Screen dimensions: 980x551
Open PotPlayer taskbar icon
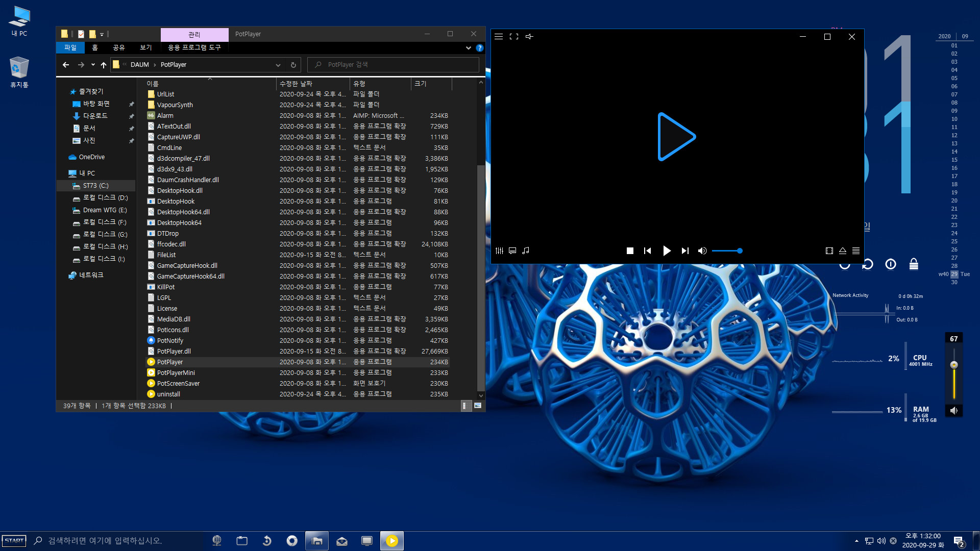(392, 541)
